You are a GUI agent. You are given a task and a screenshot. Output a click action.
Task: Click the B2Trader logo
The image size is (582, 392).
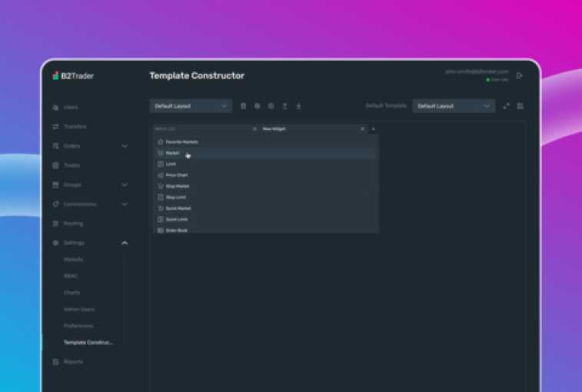73,76
